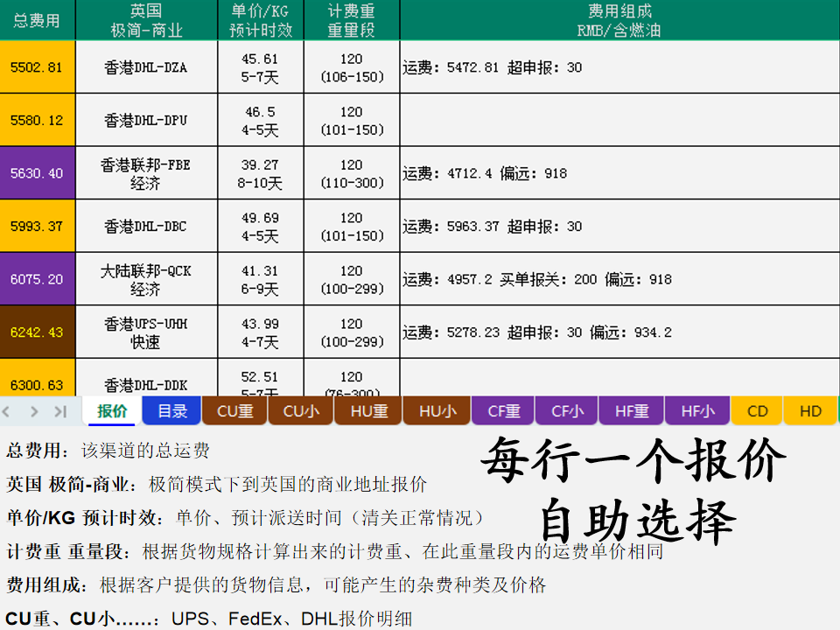840x630 pixels.
Task: Select the total cost cell 5502.81
Action: point(37,67)
